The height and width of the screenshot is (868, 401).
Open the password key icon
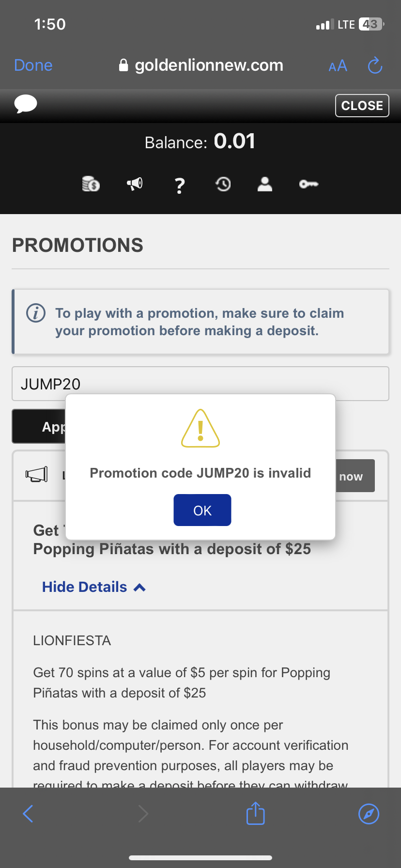click(x=308, y=184)
